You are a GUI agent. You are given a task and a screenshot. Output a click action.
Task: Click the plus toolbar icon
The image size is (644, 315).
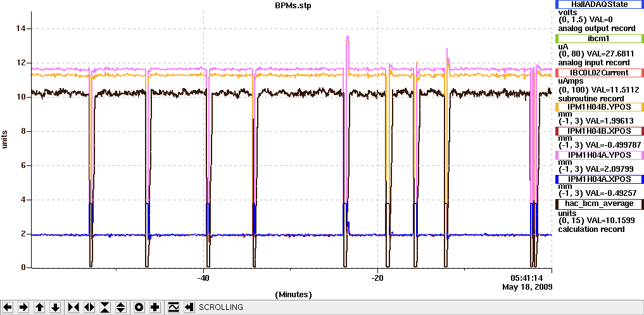click(x=155, y=307)
